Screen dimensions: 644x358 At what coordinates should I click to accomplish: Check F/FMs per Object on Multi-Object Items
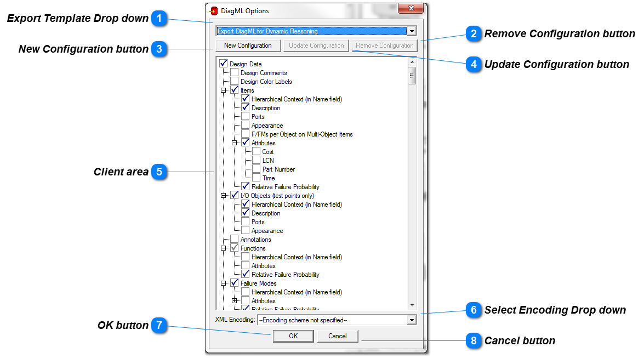tap(246, 134)
